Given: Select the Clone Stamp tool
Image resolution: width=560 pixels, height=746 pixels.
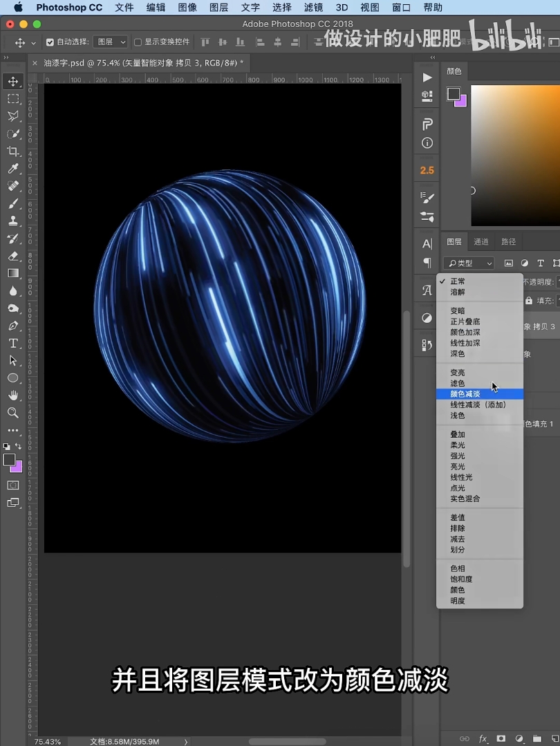Looking at the screenshot, I should [13, 221].
